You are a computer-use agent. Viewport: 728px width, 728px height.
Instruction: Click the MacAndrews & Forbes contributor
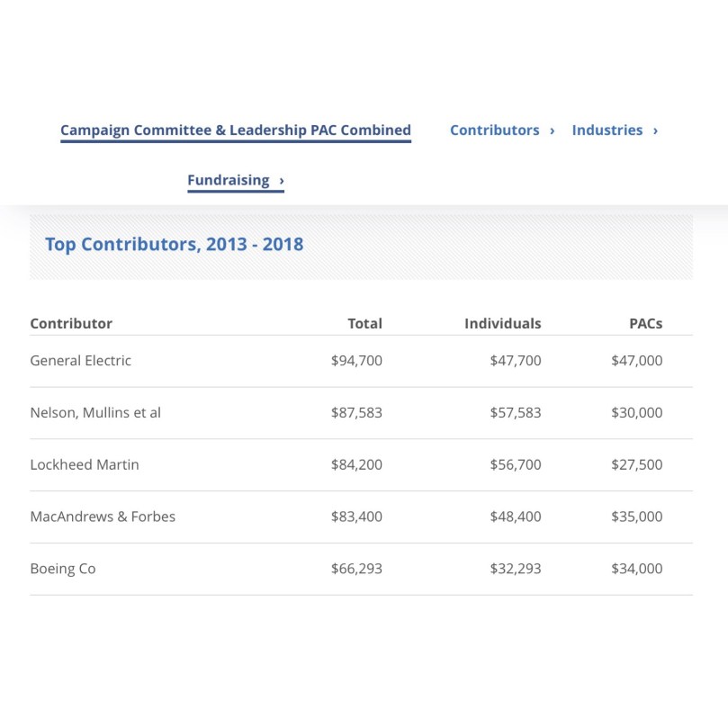tap(103, 517)
